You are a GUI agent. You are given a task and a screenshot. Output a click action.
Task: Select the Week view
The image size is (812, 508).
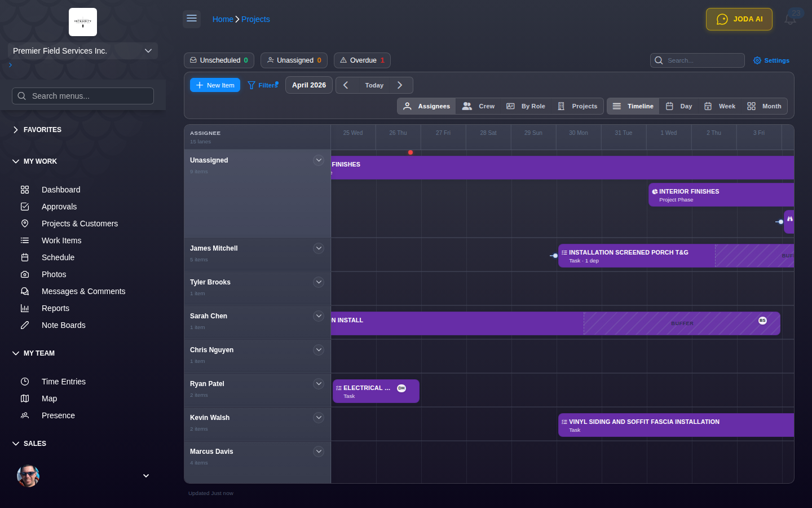click(x=720, y=106)
